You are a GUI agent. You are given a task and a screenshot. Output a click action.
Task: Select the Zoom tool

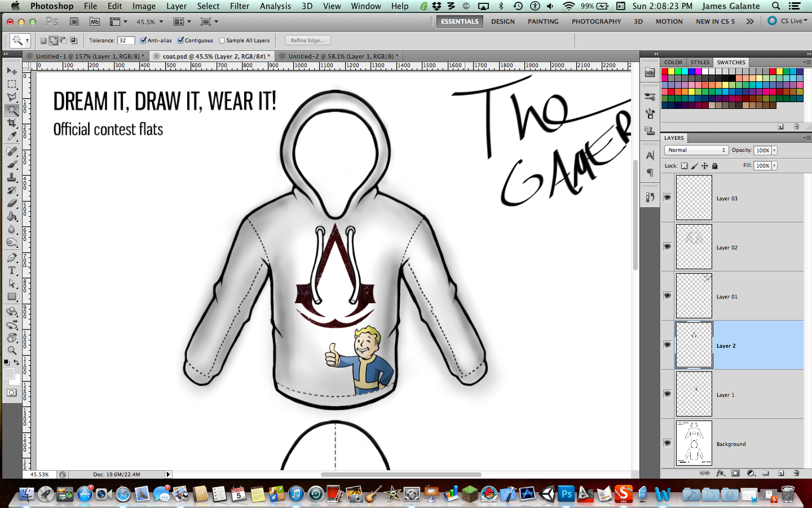click(x=12, y=351)
